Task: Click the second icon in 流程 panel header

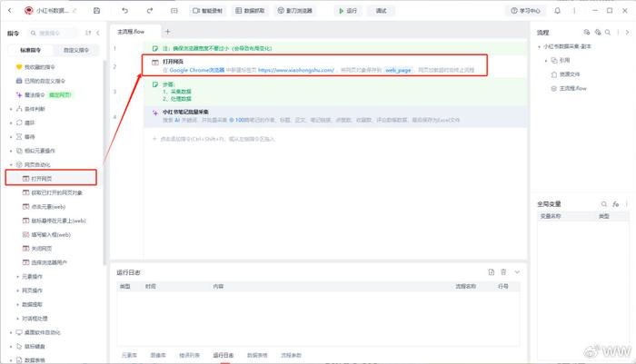Action: coord(598,32)
